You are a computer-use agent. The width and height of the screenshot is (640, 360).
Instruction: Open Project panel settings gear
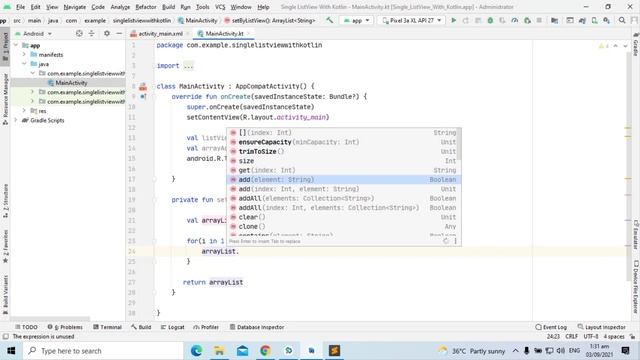[x=107, y=33]
